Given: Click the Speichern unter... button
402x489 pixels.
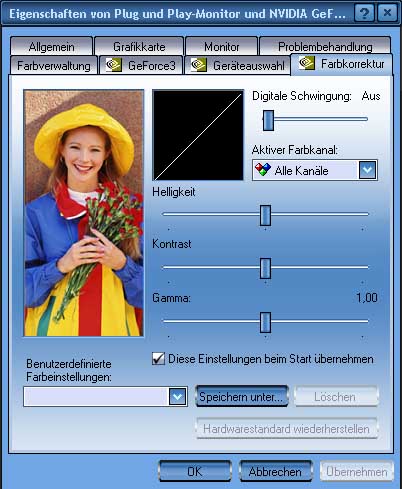Looking at the screenshot, I should (x=242, y=396).
